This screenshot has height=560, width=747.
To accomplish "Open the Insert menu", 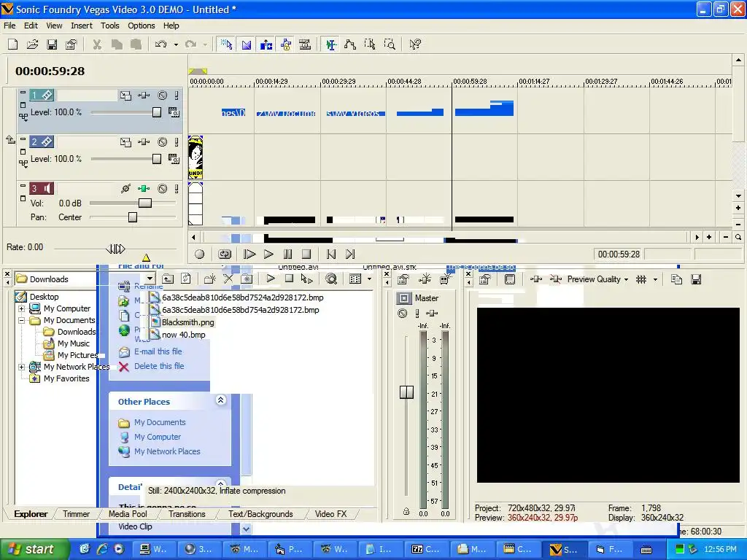I will tap(82, 26).
